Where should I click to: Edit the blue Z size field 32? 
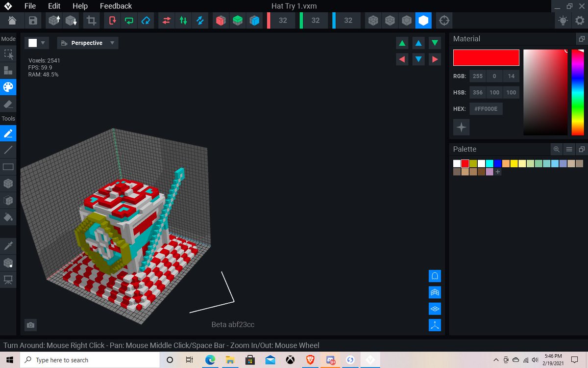click(348, 21)
